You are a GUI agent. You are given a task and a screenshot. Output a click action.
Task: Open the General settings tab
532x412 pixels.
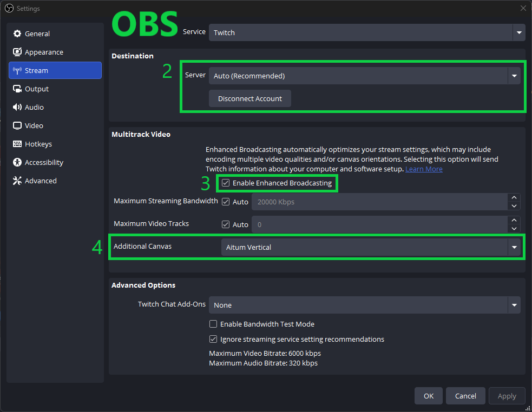pyautogui.click(x=55, y=34)
